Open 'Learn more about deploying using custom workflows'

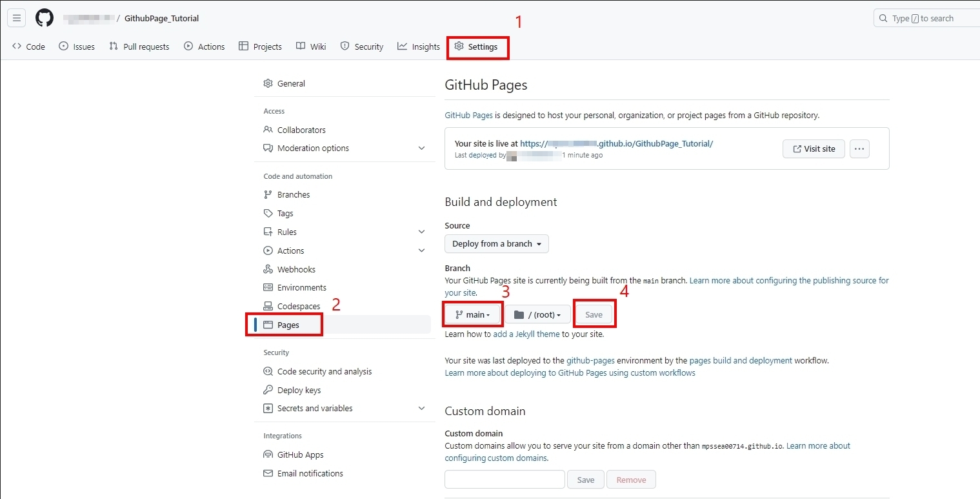pos(570,372)
